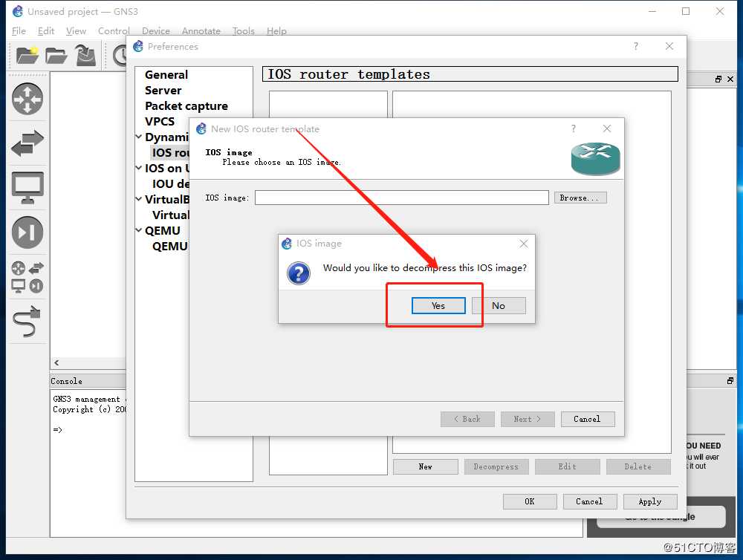Float the topology summary dock panel
Image resolution: width=743 pixels, height=560 pixels.
(718, 79)
